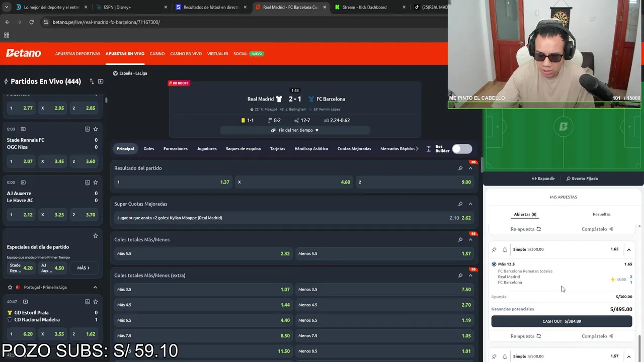Select Kylian Mbappe +2 goles odds 2.62
The height and width of the screenshot is (362, 644).
pyautogui.click(x=294, y=218)
